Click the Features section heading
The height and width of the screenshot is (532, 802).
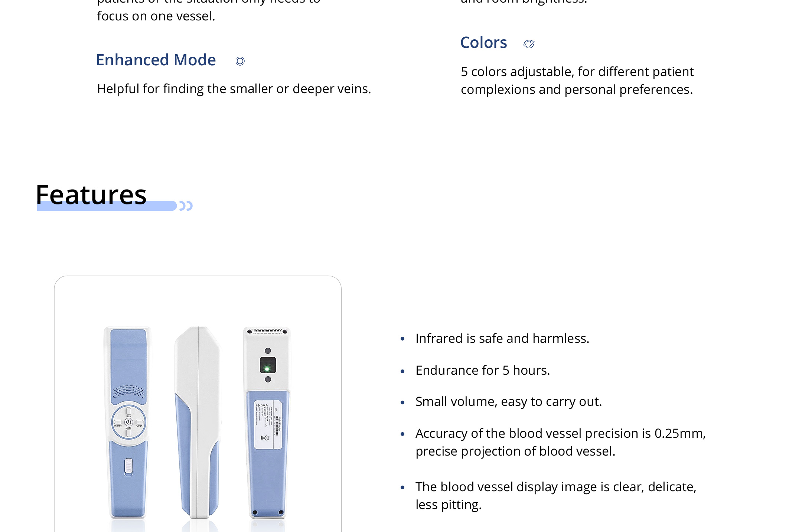tap(91, 194)
